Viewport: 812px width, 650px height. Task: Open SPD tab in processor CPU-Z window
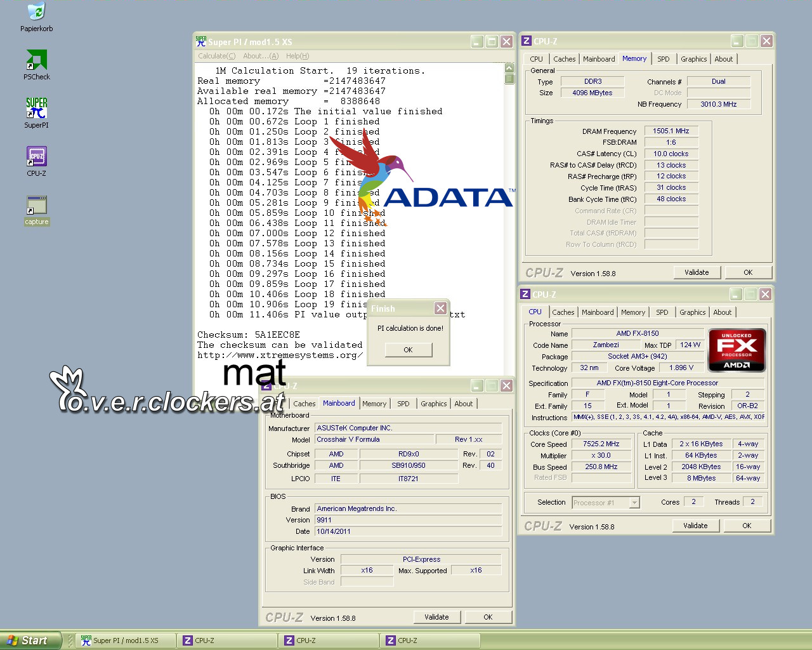point(662,312)
